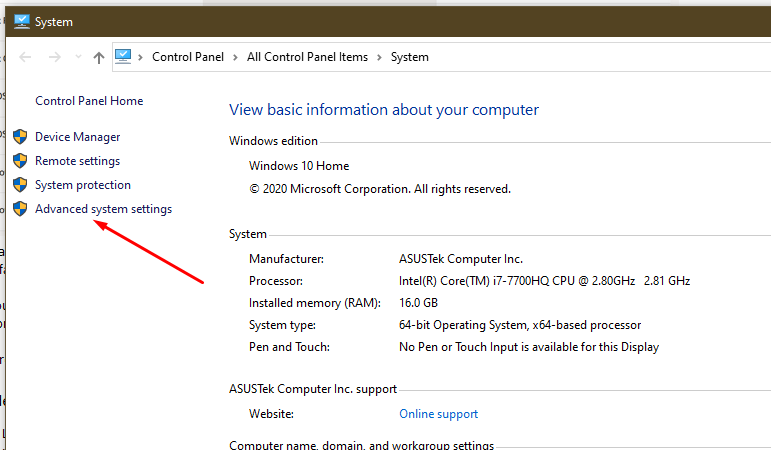
Task: Select Windows 10 Home text
Action: click(x=299, y=166)
